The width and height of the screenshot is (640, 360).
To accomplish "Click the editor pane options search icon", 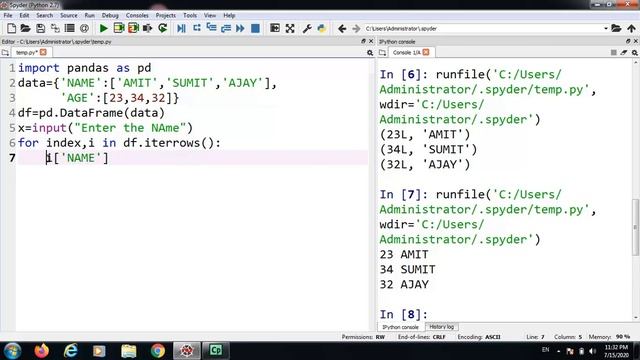I will (370, 53).
